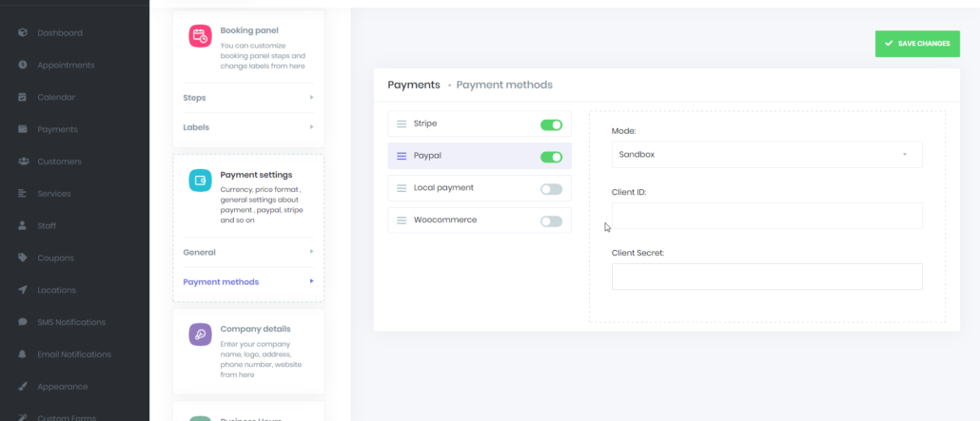Screen dimensions: 980x421
Task: Open Dashboard in the sidebar
Action: click(59, 32)
